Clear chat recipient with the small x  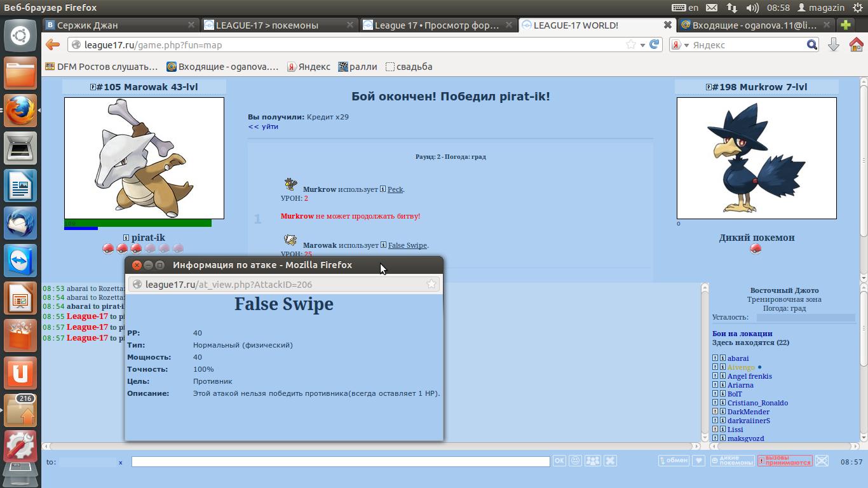click(x=120, y=462)
